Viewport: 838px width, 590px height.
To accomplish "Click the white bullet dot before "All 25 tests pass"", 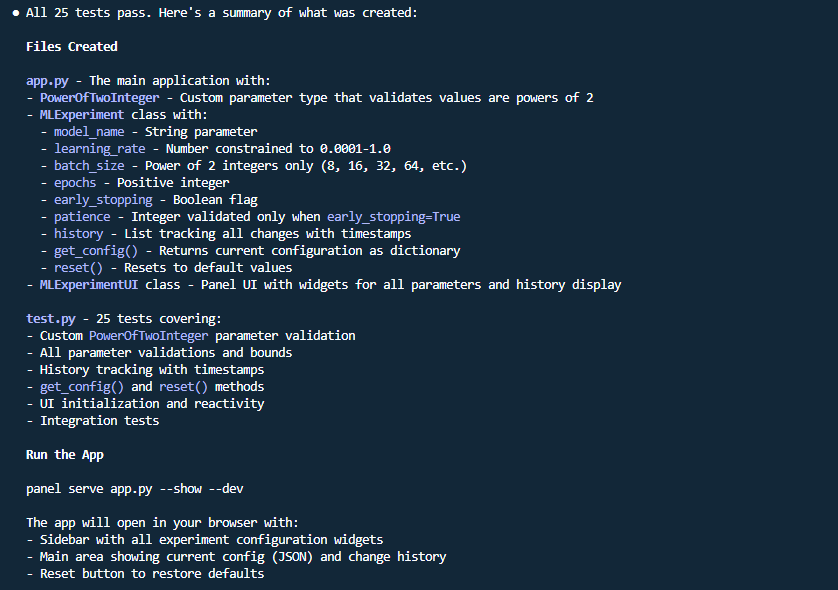I will click(16, 12).
